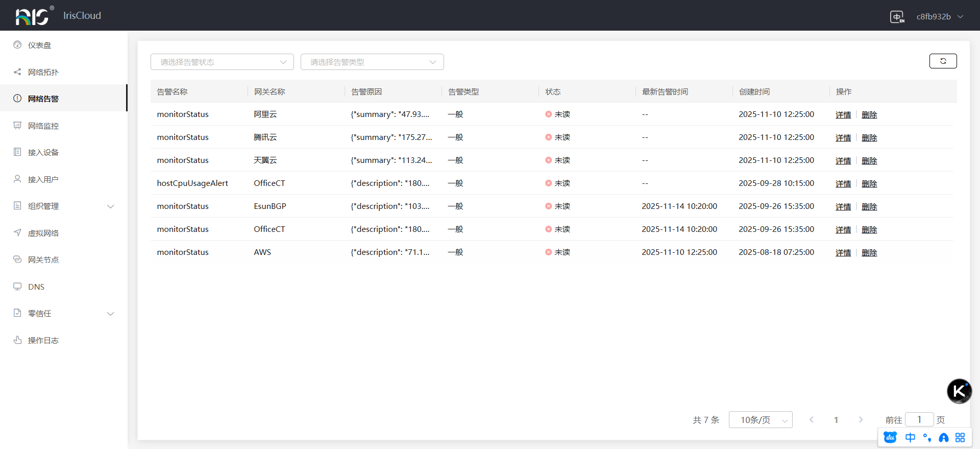Open 操作日志 in the sidebar

[43, 340]
